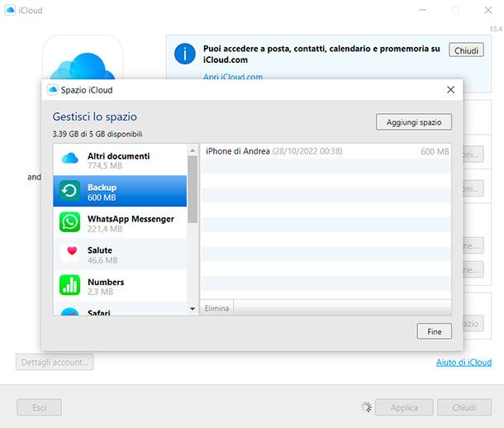This screenshot has height=428, width=504.
Task: Select the Altri documenti list entry
Action: coord(120,159)
